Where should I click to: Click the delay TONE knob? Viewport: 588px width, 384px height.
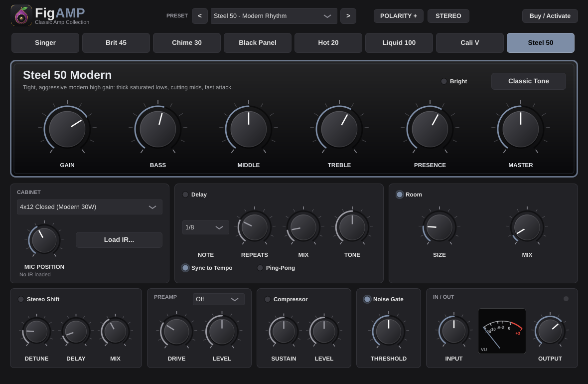coord(352,227)
